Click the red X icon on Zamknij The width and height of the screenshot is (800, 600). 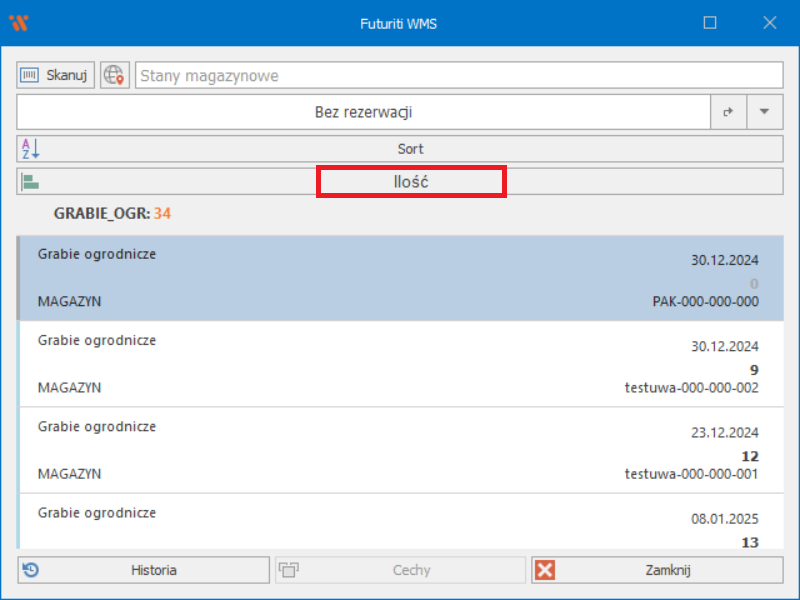545,570
